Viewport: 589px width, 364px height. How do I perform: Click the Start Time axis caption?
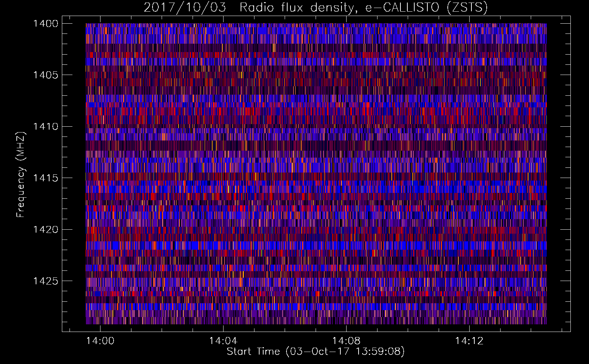(x=316, y=352)
